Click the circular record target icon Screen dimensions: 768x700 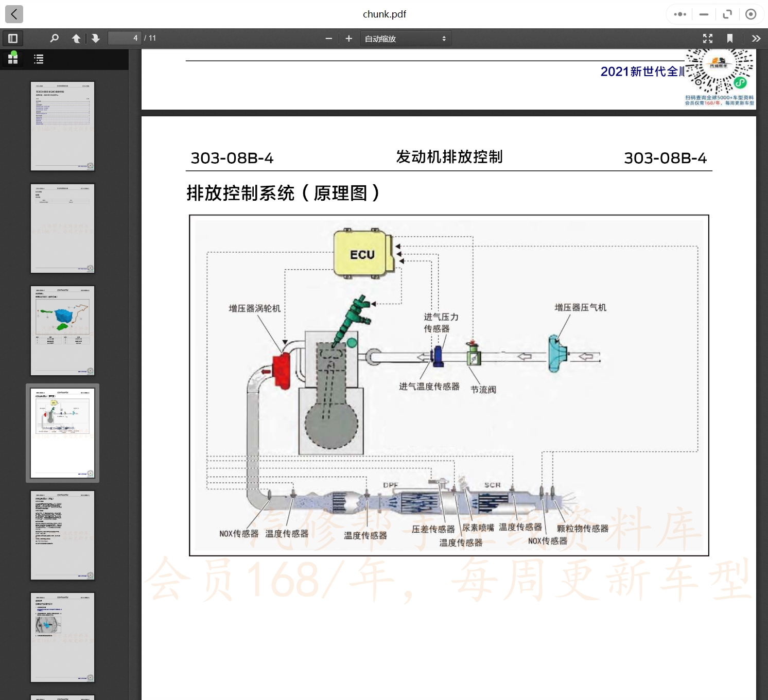pos(750,14)
